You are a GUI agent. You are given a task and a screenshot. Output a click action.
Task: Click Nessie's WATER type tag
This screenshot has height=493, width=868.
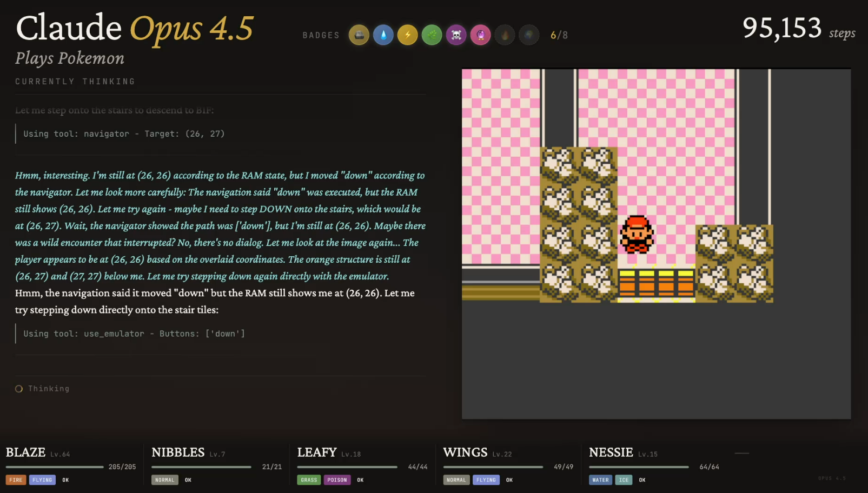601,480
